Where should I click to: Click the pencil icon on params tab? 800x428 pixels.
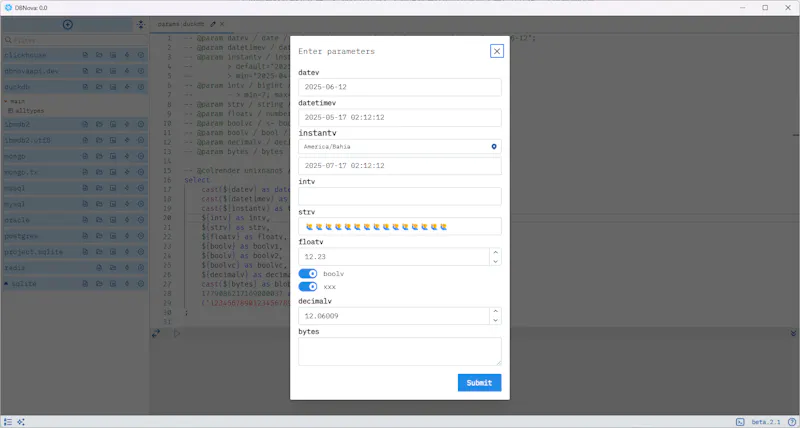(213, 24)
